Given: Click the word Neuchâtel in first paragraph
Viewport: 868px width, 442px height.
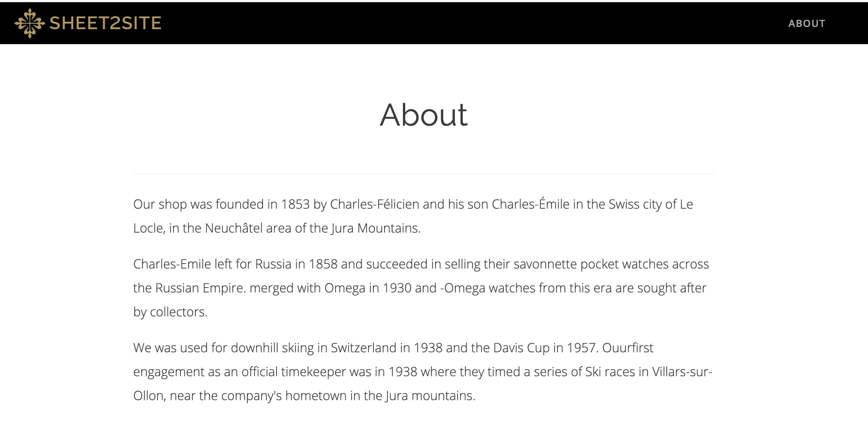Looking at the screenshot, I should [x=234, y=228].
